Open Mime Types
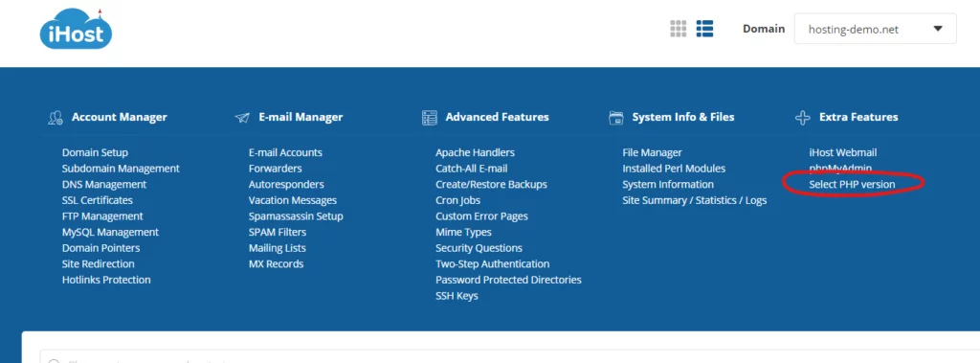 (x=464, y=232)
